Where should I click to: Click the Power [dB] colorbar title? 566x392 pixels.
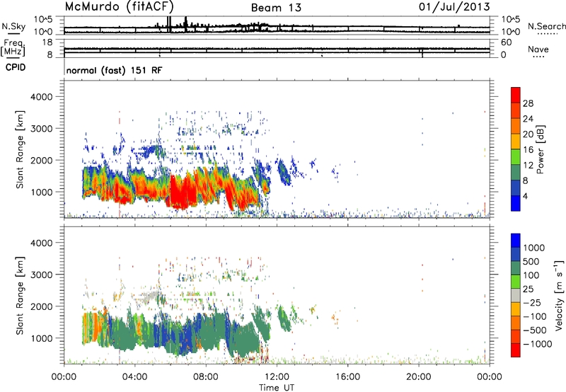click(x=540, y=149)
